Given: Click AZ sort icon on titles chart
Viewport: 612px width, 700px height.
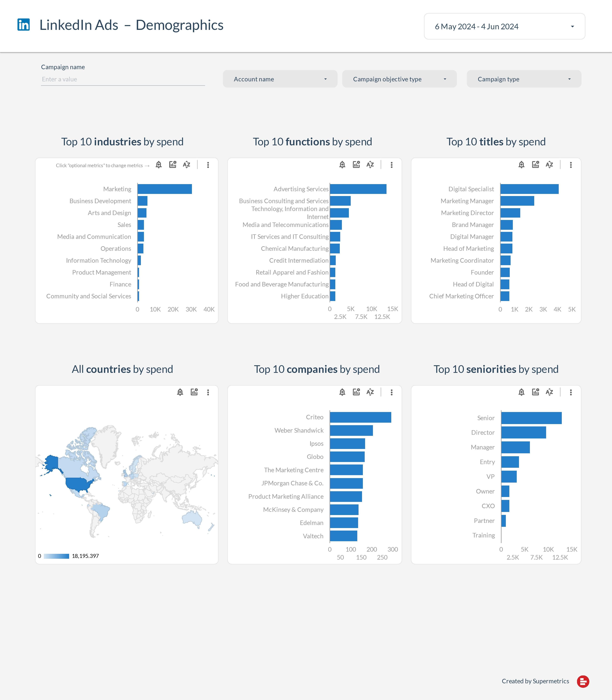Looking at the screenshot, I should (x=549, y=165).
